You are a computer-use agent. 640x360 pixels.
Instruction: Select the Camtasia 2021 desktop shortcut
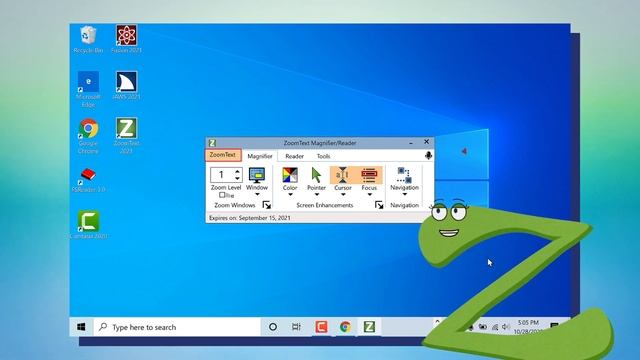pos(89,224)
